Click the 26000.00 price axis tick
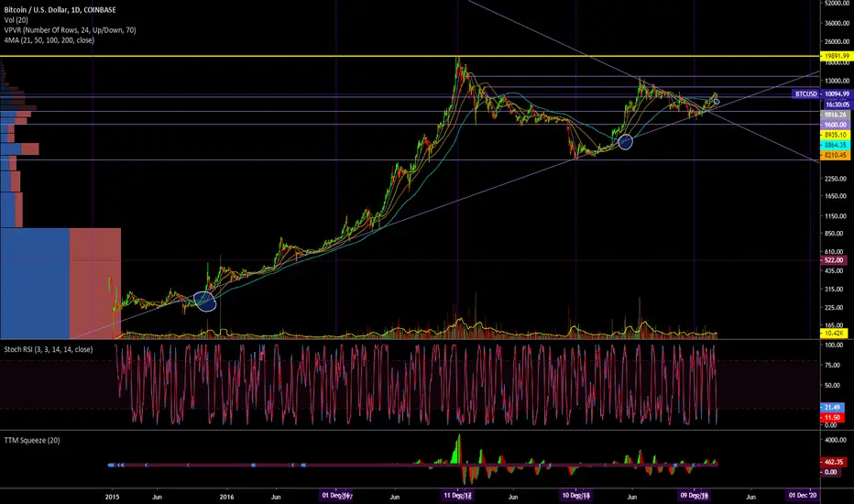This screenshot has width=854, height=504. 837,41
